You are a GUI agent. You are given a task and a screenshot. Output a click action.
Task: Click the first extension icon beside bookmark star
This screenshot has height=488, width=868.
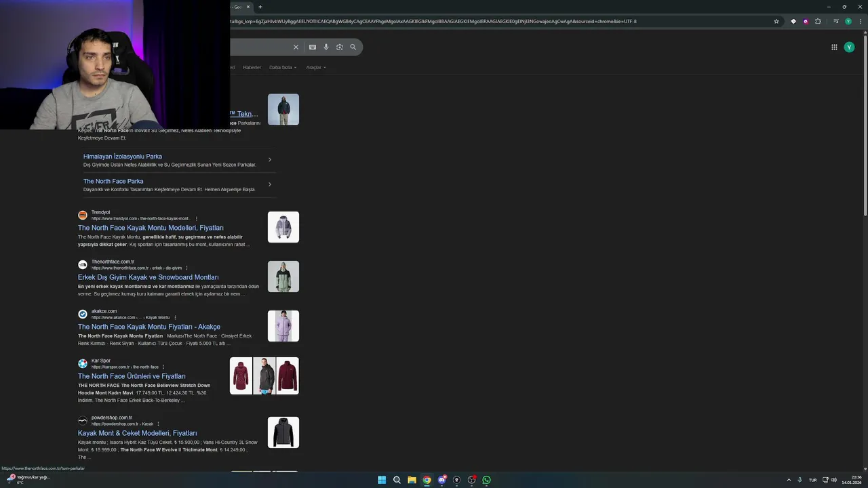click(793, 21)
